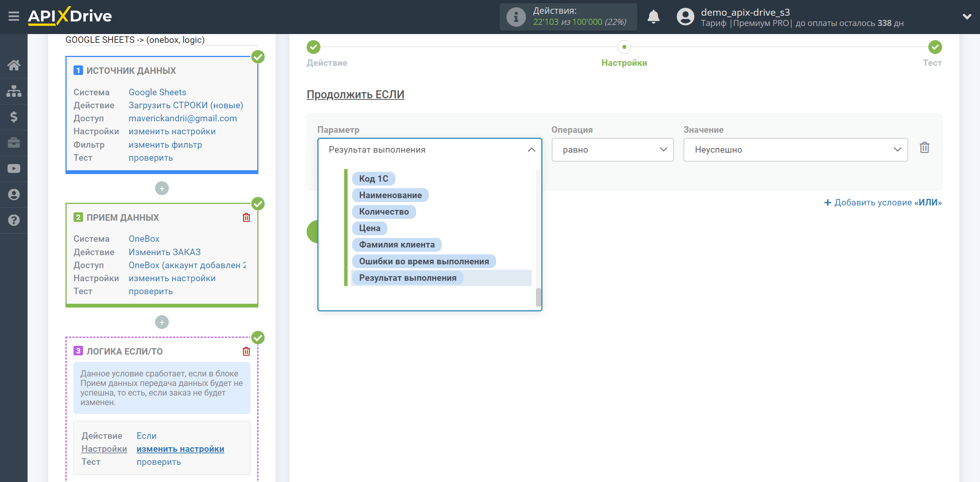Select Количество parameter option

point(384,212)
